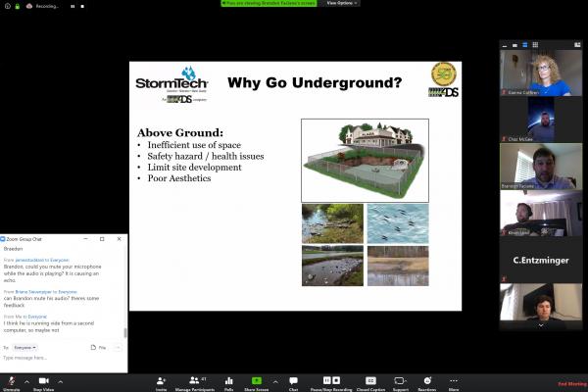
Task: Stop the recording from bottom toolbar
Action: point(336,380)
